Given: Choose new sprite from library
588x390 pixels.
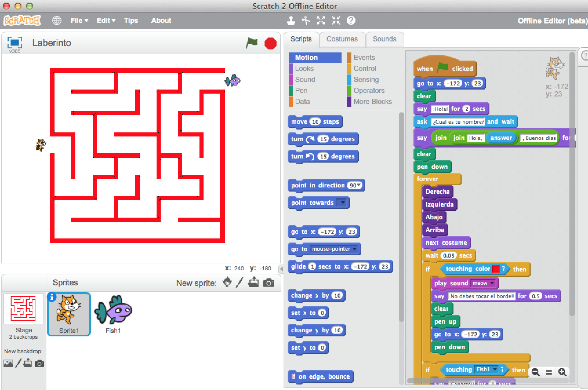Looking at the screenshot, I should pyautogui.click(x=227, y=282).
